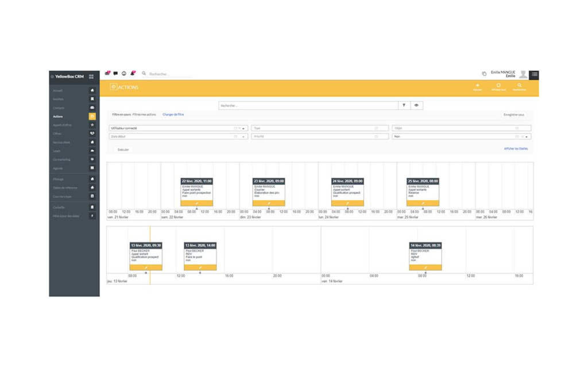The image size is (588, 368).
Task: Toggle the sidebar grid menu icon
Action: (x=91, y=76)
